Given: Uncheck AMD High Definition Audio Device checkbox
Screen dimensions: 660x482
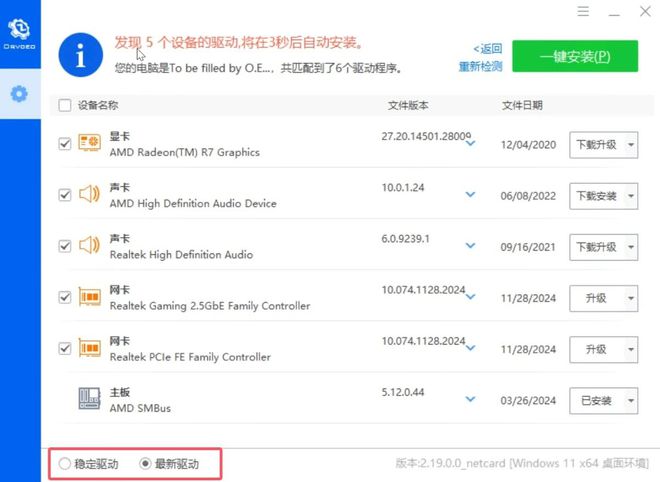Looking at the screenshot, I should [65, 195].
